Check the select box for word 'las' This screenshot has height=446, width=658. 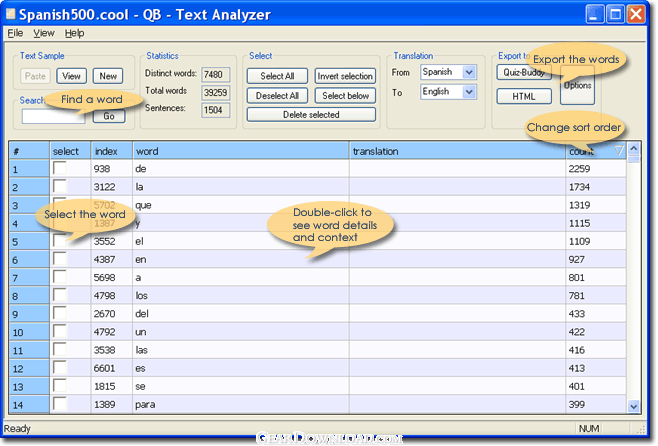(60, 349)
